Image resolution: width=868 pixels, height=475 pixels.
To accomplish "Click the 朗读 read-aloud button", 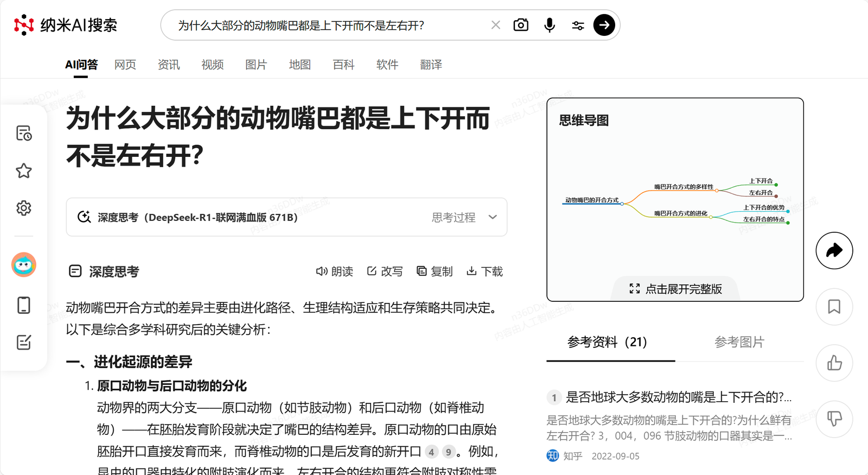I will (x=334, y=271).
